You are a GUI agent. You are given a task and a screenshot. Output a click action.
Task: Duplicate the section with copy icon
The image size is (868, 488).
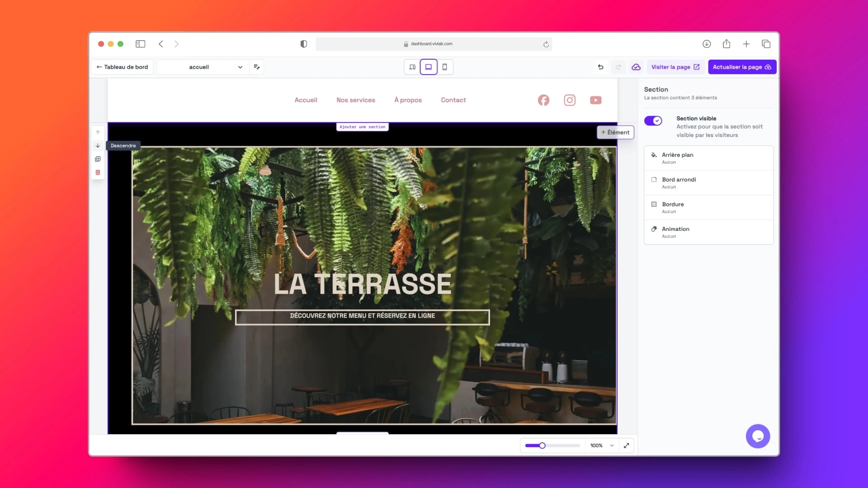pos(98,159)
